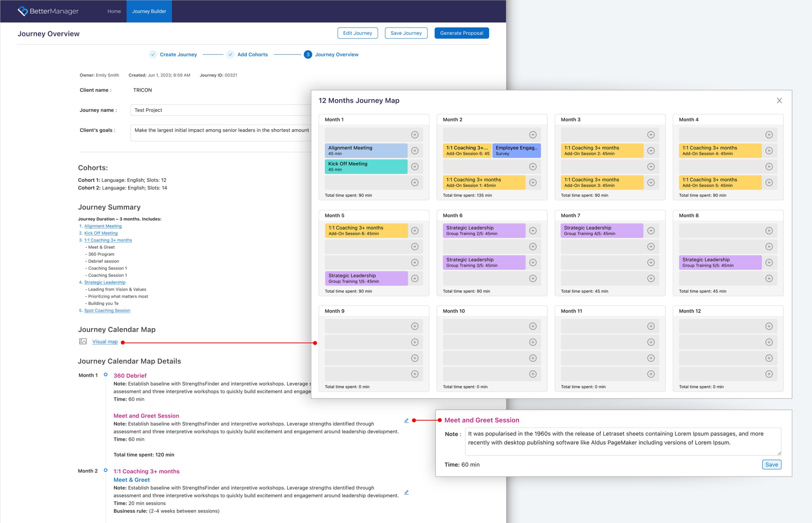Click plus icon beside Alignment Meeting card
The height and width of the screenshot is (523, 812).
415,151
